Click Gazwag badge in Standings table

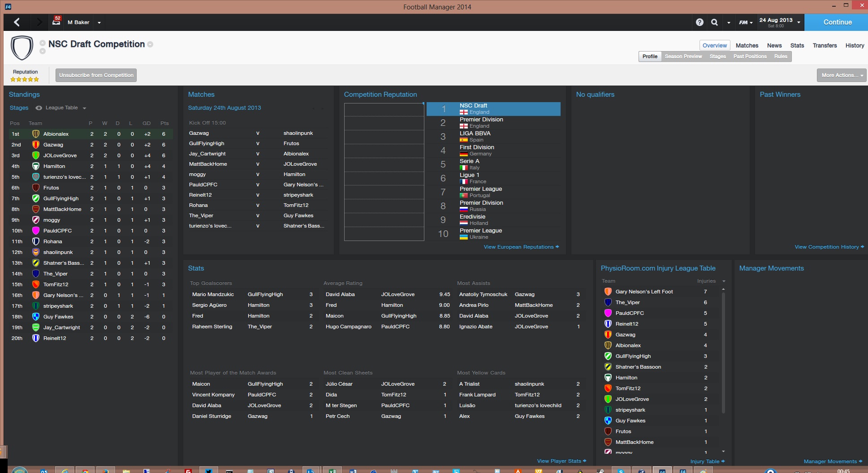coord(36,145)
